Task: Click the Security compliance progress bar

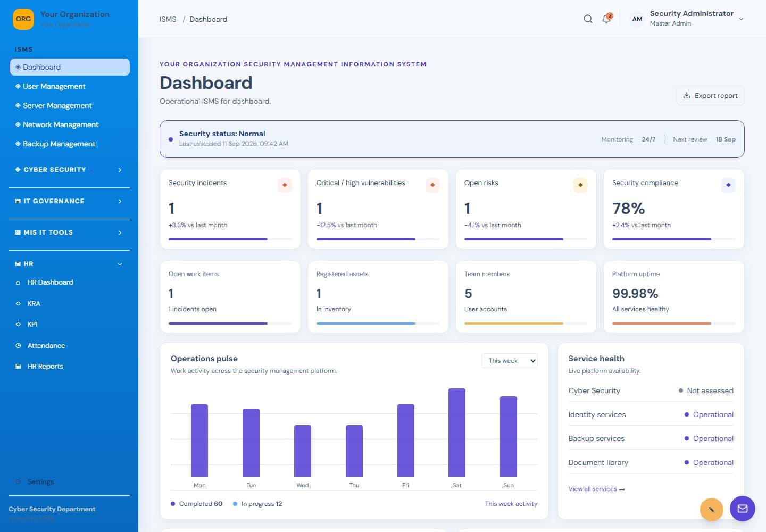Action: (x=673, y=239)
